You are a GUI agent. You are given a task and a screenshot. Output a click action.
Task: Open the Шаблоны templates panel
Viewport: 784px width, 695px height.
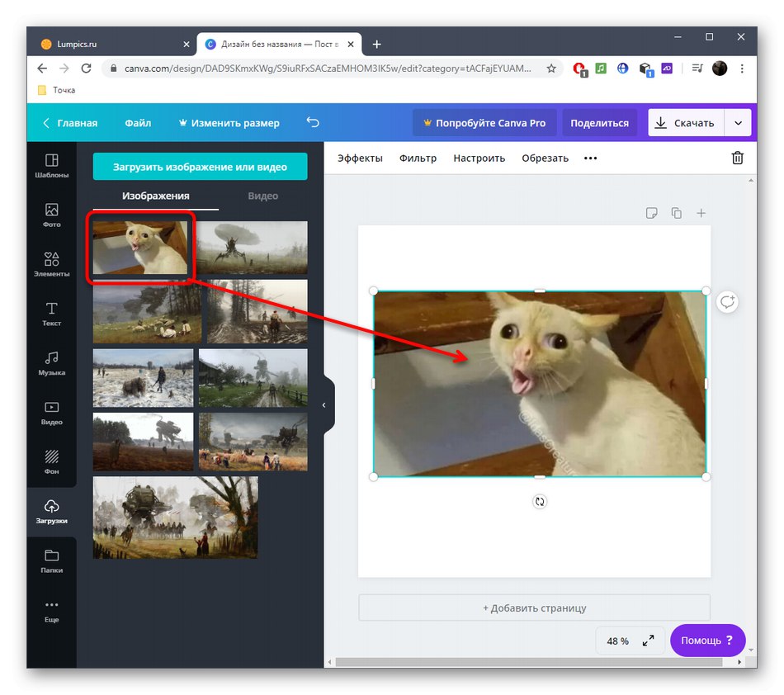pyautogui.click(x=51, y=166)
